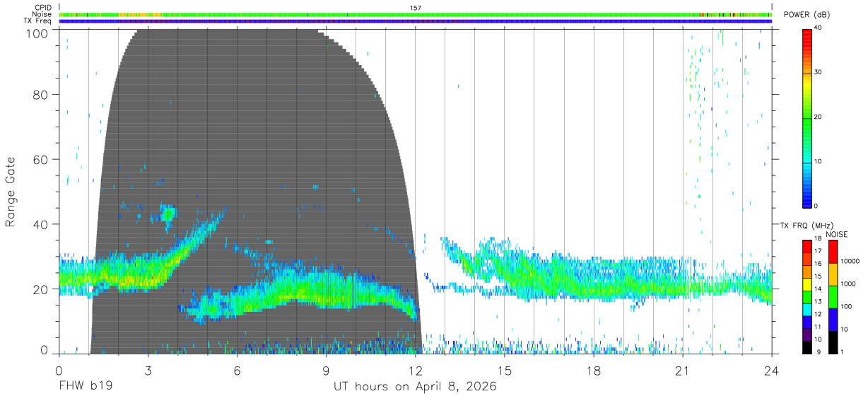Click the x-axis tick label 12
The width and height of the screenshot is (868, 401).
[x=416, y=371]
